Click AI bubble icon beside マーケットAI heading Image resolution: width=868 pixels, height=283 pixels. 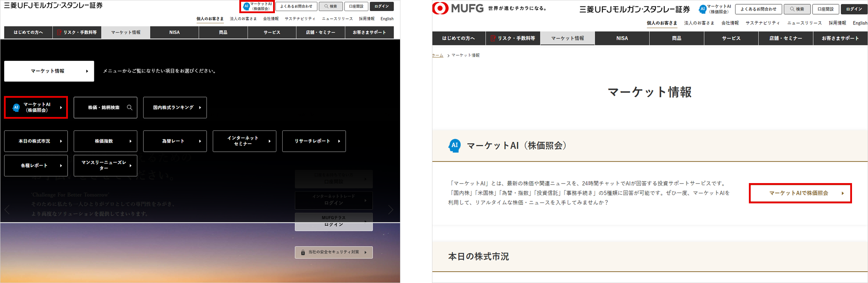[455, 145]
